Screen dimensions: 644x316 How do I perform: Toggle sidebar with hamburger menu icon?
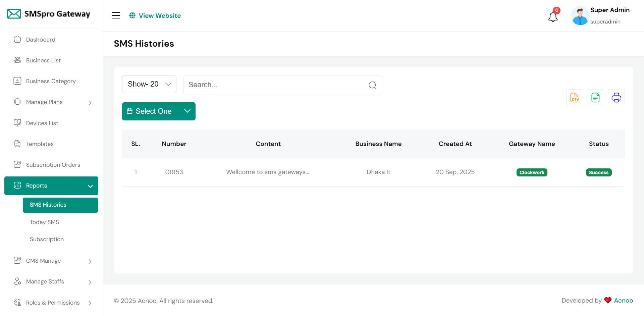pyautogui.click(x=116, y=15)
